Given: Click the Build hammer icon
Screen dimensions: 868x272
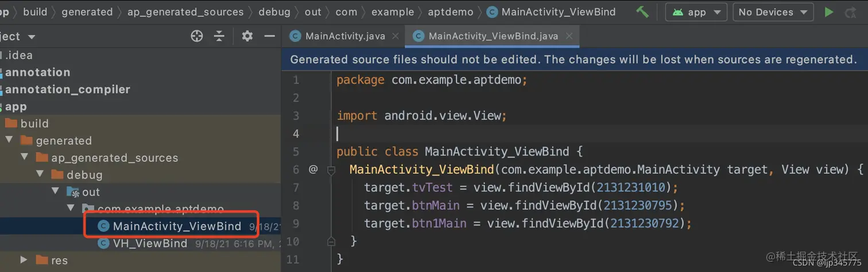Looking at the screenshot, I should tap(642, 11).
